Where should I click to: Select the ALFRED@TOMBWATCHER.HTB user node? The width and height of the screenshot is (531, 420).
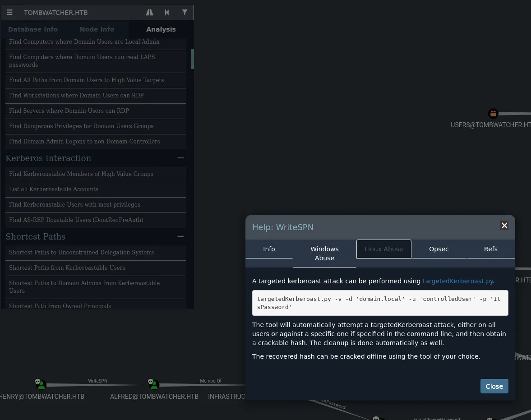tap(153, 384)
